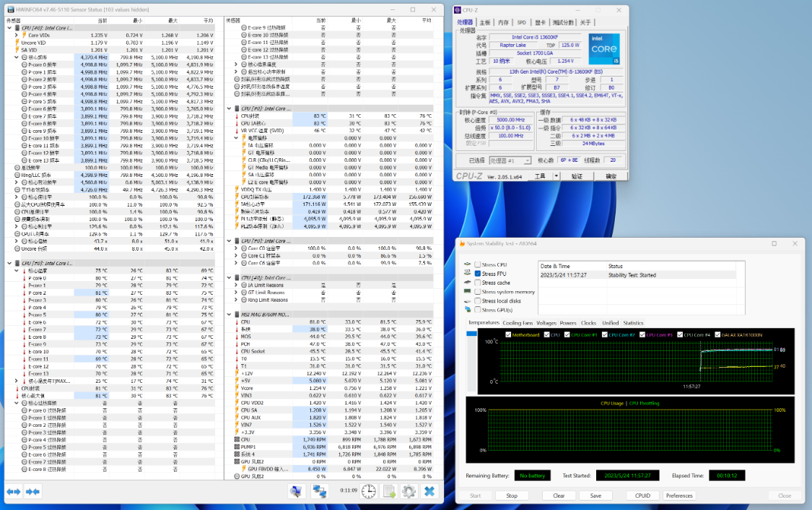Click the HWiNFO network remote monitors icon
The image size is (812, 510).
(x=319, y=490)
